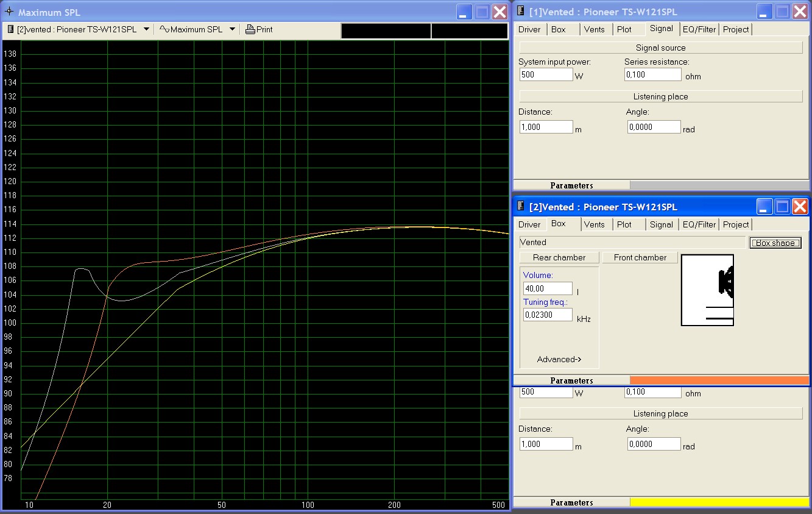
Task: Open the Maximum SPL plot type dropdown
Action: coord(232,29)
